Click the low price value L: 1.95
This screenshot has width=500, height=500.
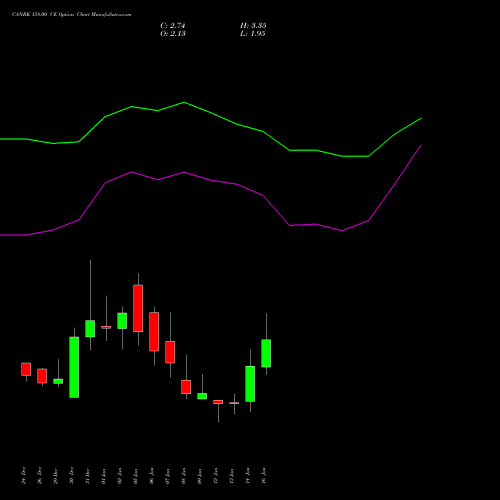(253, 34)
